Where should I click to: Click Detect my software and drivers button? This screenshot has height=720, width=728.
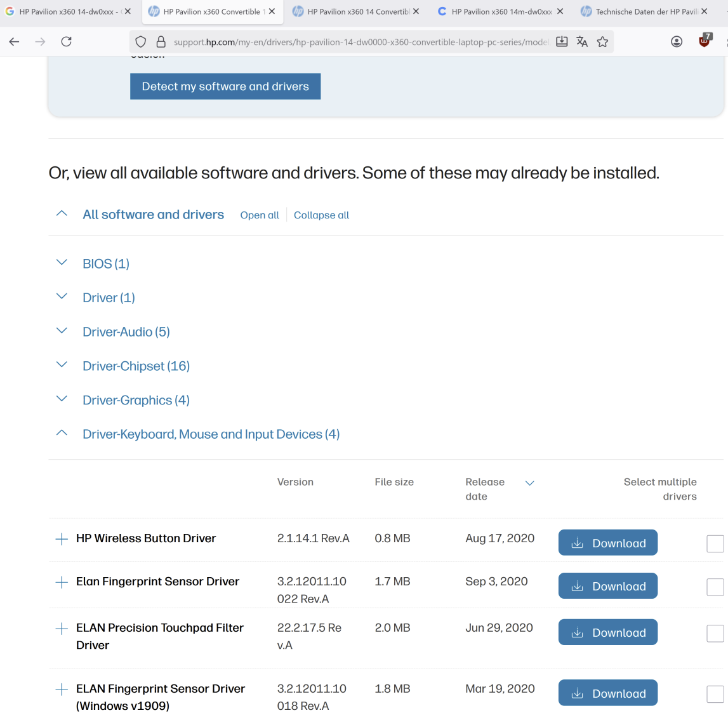[x=225, y=86]
